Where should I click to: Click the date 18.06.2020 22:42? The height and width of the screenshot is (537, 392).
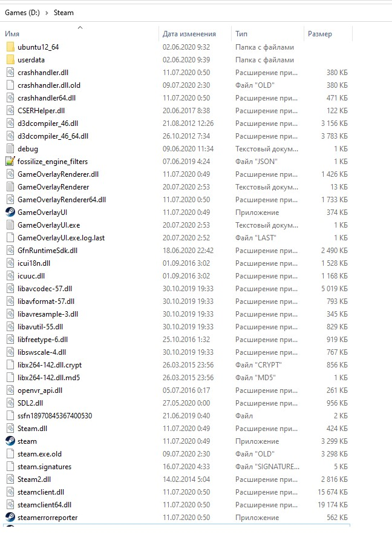[x=188, y=251]
